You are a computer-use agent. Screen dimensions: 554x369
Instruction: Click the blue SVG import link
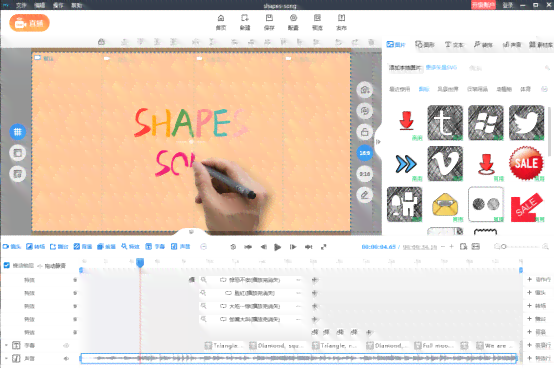point(441,67)
